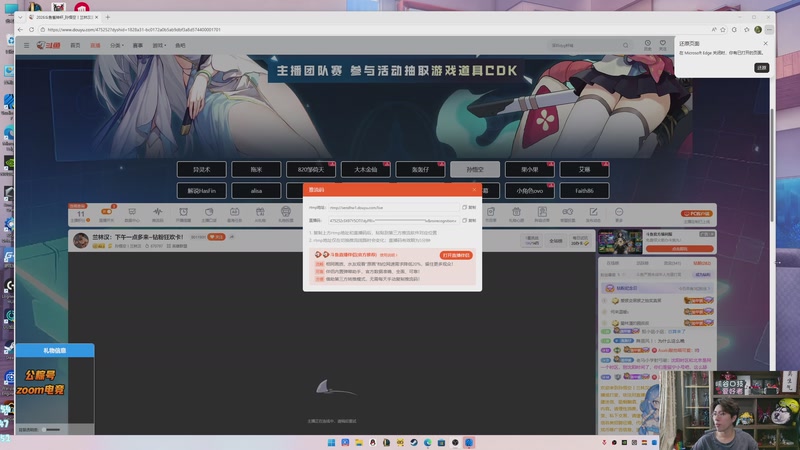
Task: Select streamer 大木金仙
Action: 365,169
